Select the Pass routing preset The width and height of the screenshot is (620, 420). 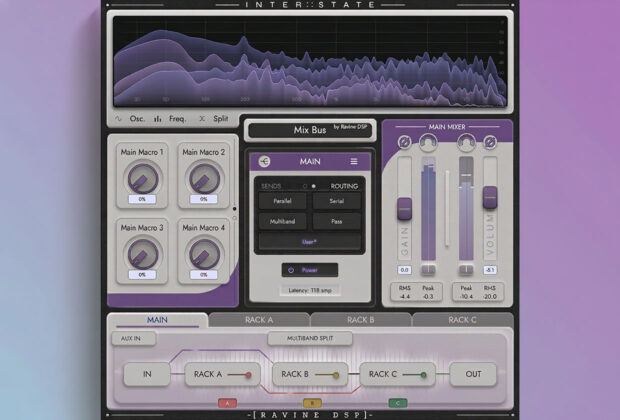[336, 221]
